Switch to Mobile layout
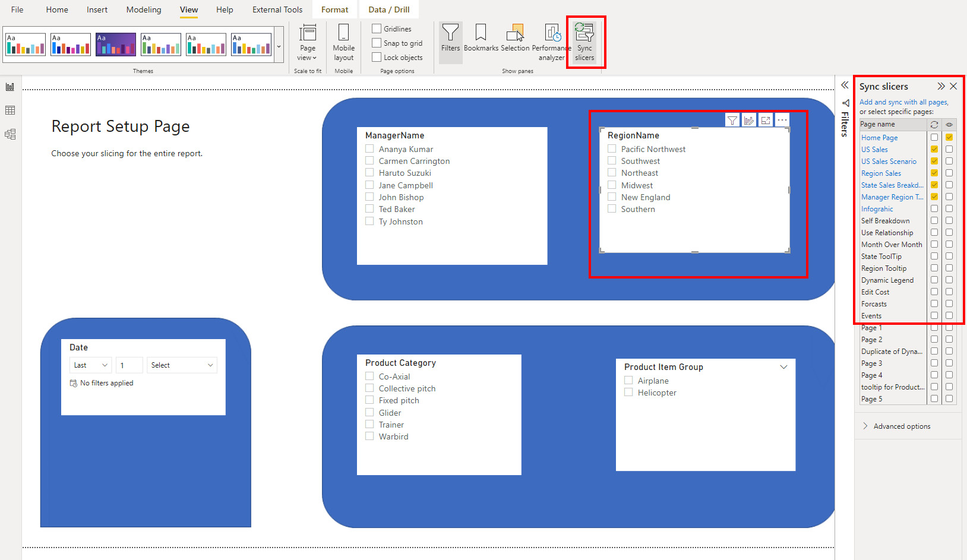The width and height of the screenshot is (967, 560). click(x=343, y=43)
